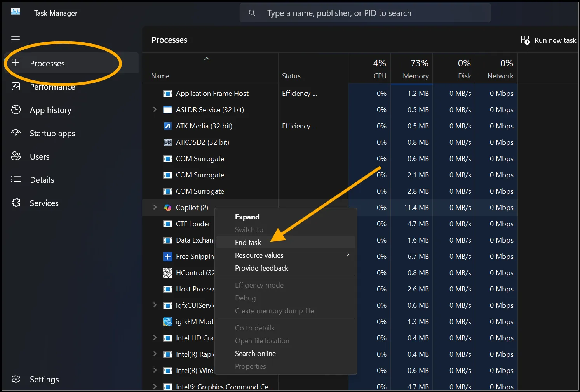Click the search processes input field
Screen dimensions: 580x392
(x=365, y=12)
